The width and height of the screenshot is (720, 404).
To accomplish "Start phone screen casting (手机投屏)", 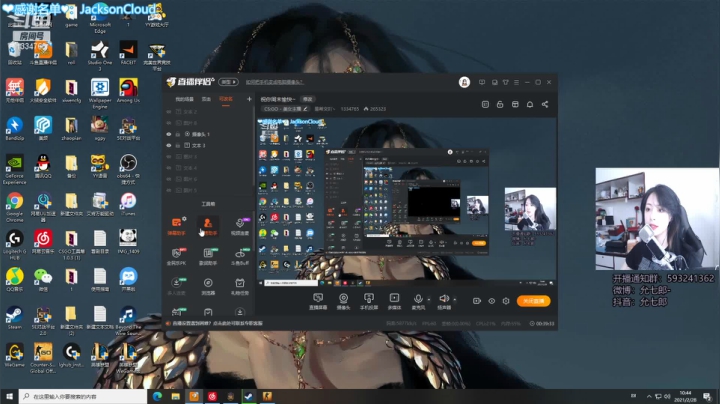I will [368, 302].
